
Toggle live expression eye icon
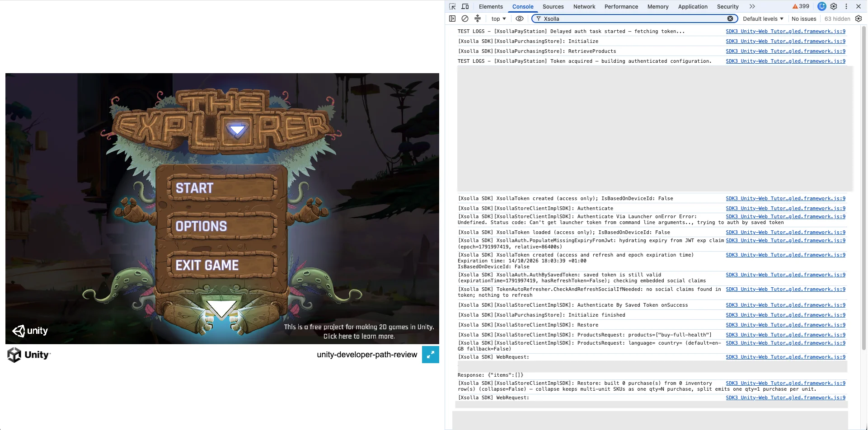point(520,19)
